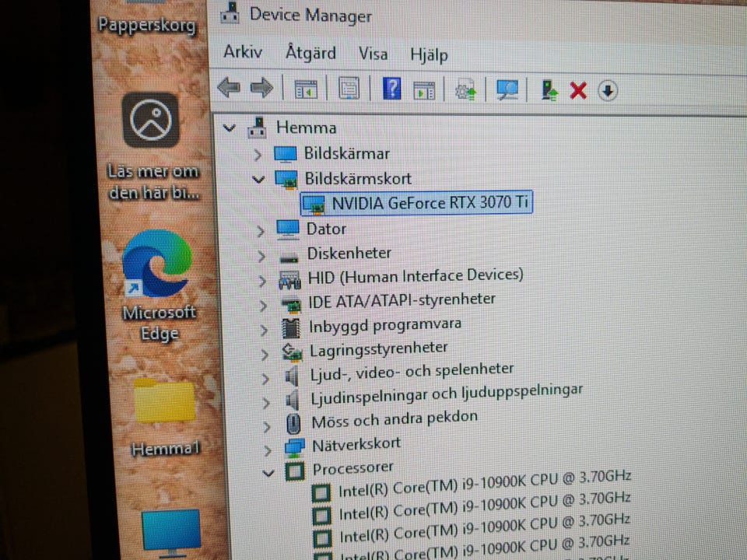747x560 pixels.
Task: Open the Properties toolbar icon
Action: coord(348,89)
